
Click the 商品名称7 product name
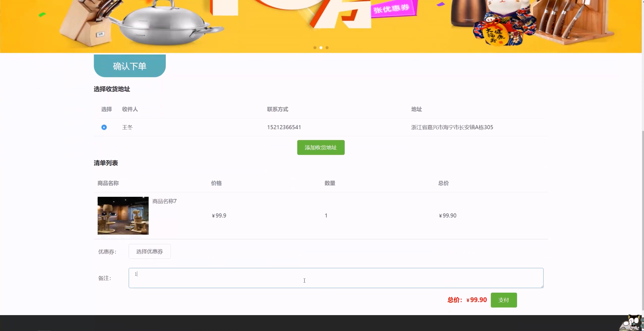[x=164, y=201]
